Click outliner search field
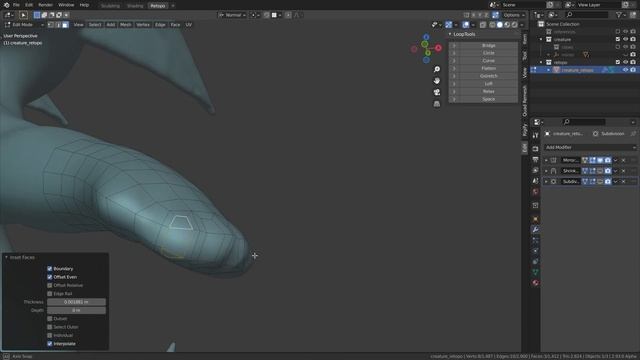This screenshot has height=360, width=640. pos(587,15)
